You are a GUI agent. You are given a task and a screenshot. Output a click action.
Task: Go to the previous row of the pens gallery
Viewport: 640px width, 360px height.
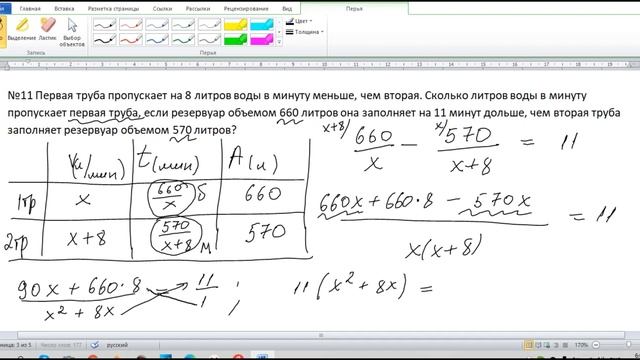[x=279, y=22]
